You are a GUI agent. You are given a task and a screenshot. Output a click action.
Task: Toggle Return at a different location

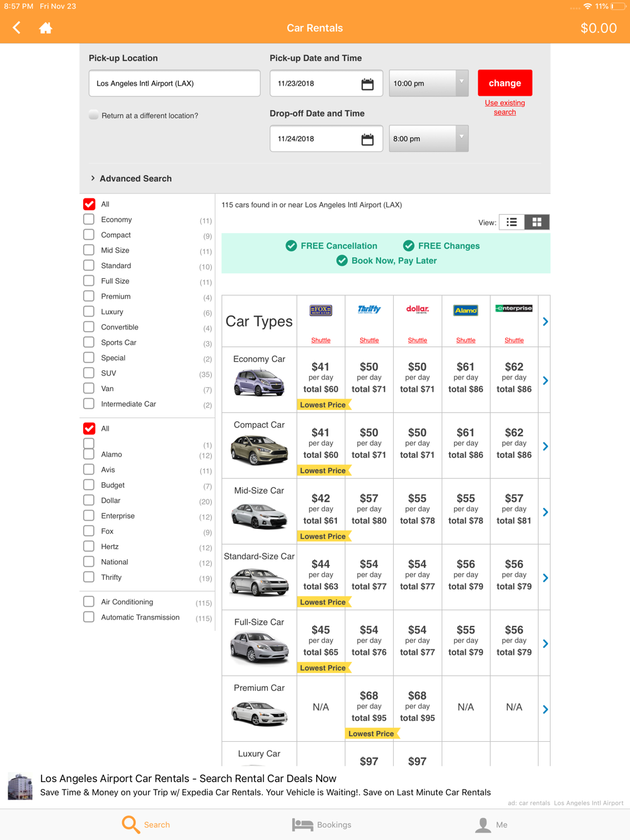[94, 115]
